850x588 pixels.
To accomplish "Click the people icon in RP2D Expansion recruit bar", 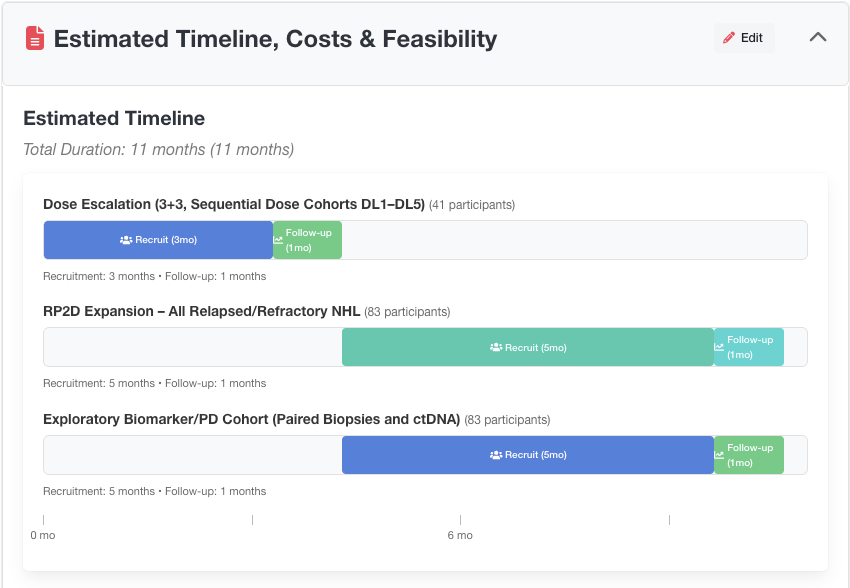I will pos(496,347).
